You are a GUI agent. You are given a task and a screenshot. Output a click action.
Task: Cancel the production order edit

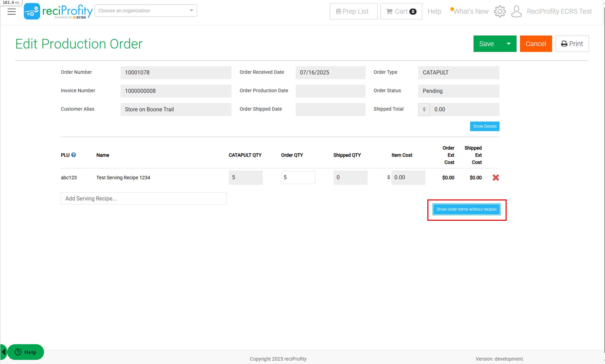536,44
